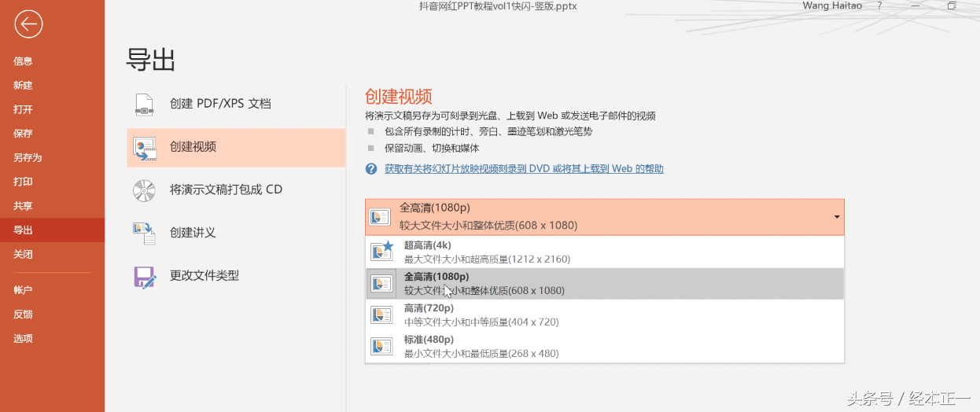Open the 打印 sidebar entry
Screen dimensions: 980x412
point(23,182)
